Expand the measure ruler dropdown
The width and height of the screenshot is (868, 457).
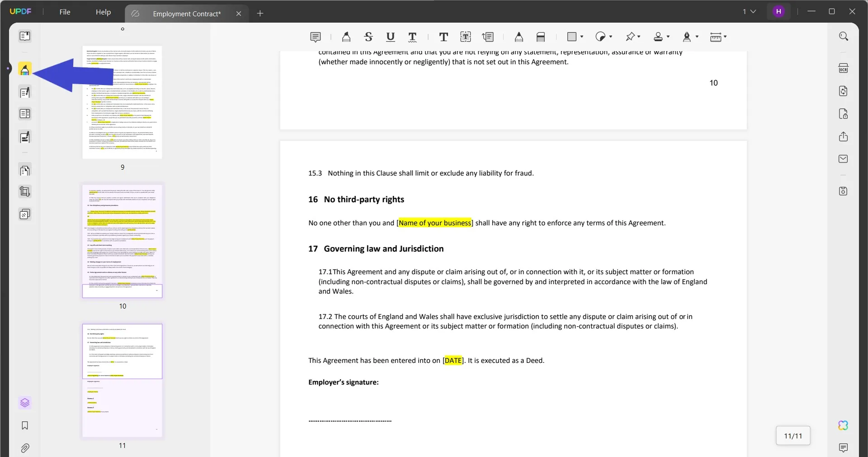725,37
